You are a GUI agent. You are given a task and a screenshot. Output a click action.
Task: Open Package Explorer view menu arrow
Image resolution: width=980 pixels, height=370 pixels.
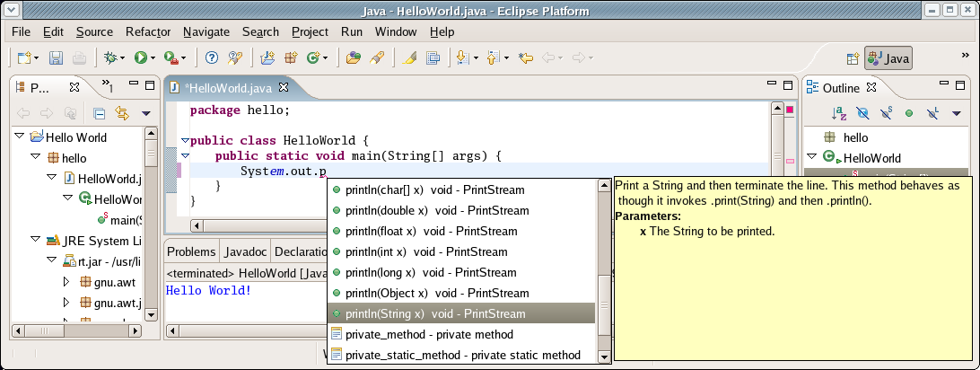(145, 114)
